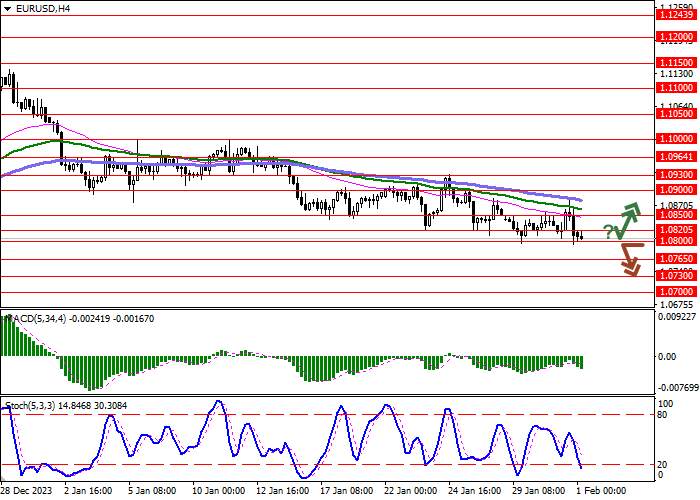Click the 1.11300 price axis value
The width and height of the screenshot is (700, 500).
[676, 74]
